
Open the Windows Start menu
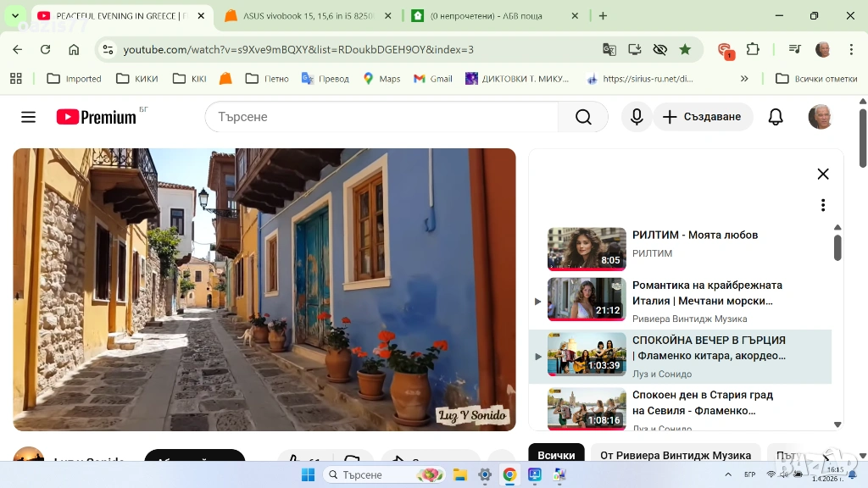coord(308,474)
